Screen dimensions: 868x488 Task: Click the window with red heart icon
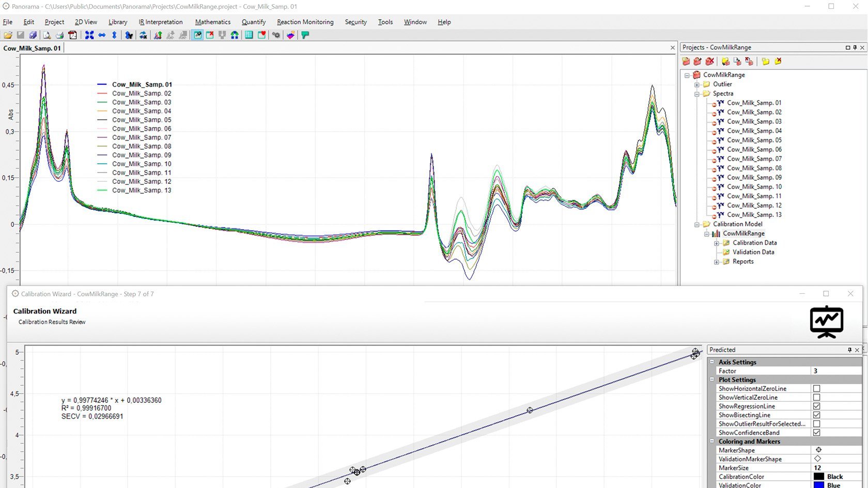coord(261,35)
